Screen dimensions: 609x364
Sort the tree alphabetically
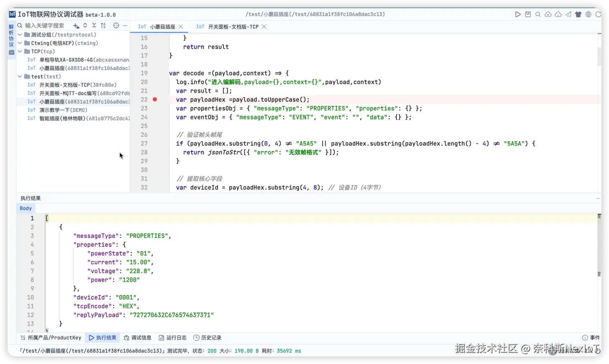click(103, 26)
